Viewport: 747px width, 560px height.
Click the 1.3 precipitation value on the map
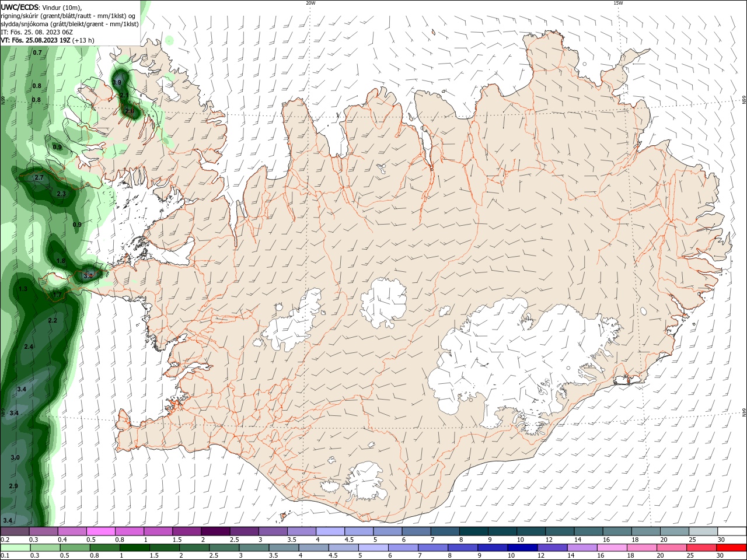pos(23,289)
